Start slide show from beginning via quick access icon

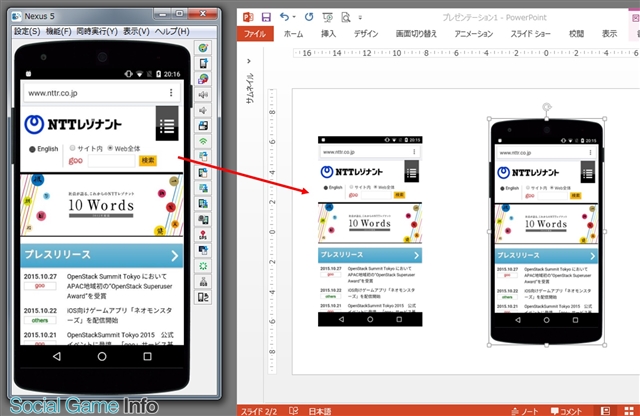327,17
